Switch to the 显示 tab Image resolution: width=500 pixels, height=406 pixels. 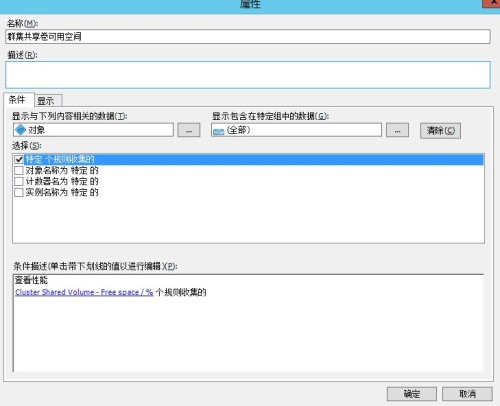pyautogui.click(x=48, y=101)
